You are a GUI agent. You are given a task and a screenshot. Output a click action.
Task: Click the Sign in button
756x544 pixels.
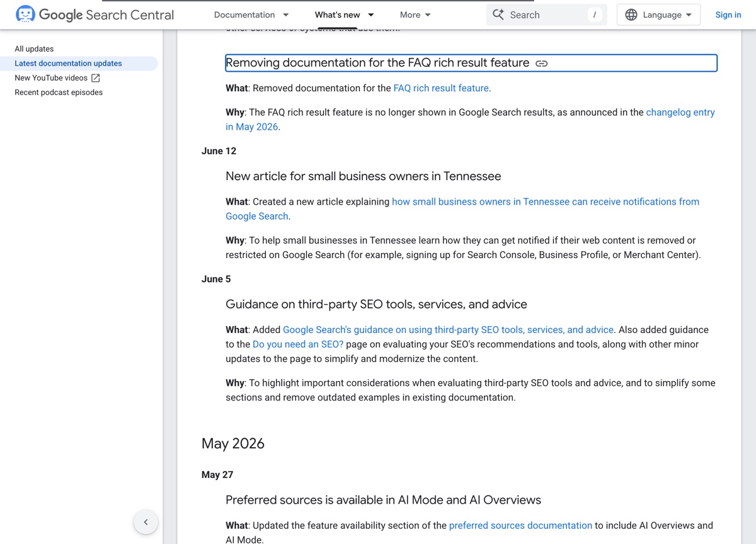coord(728,14)
